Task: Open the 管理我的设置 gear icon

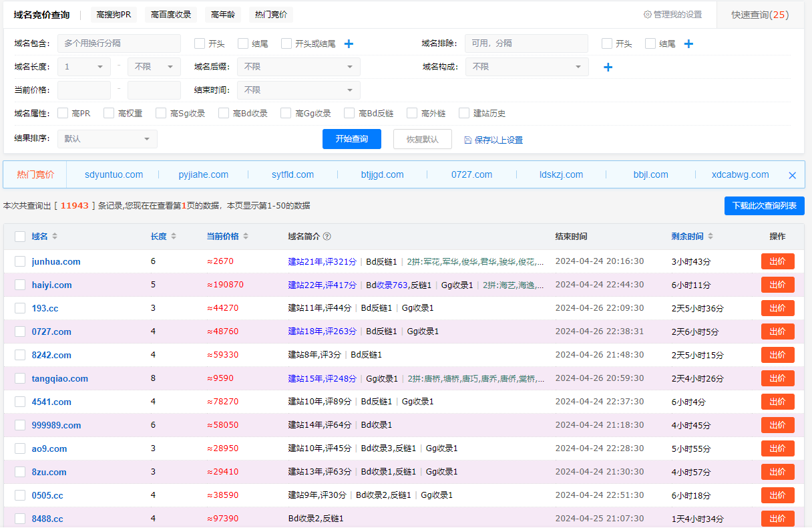Action: pyautogui.click(x=647, y=15)
